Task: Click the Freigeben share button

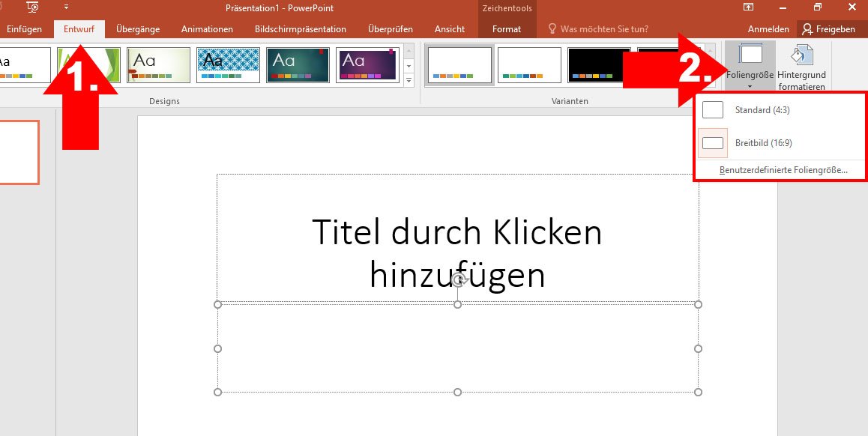Action: (x=831, y=29)
